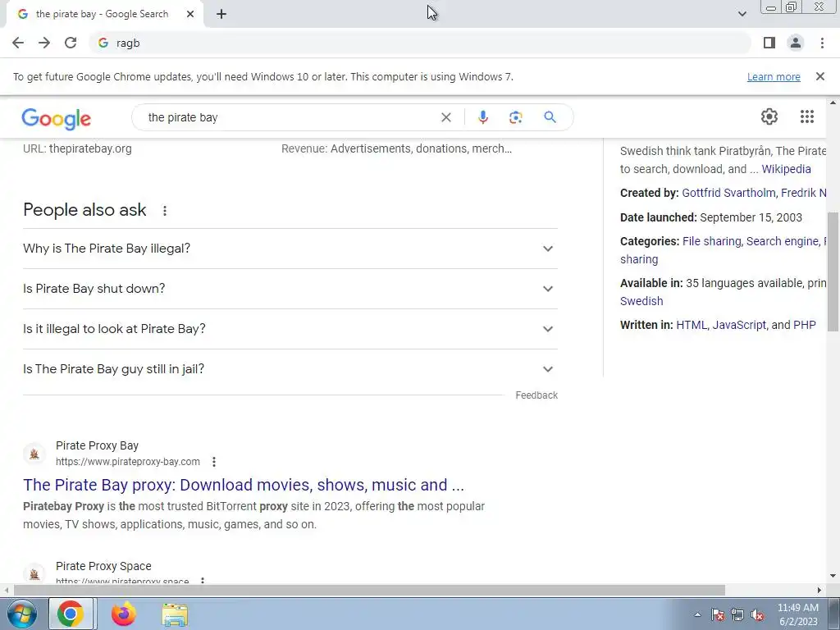Switch to Chrome in the taskbar

click(71, 614)
